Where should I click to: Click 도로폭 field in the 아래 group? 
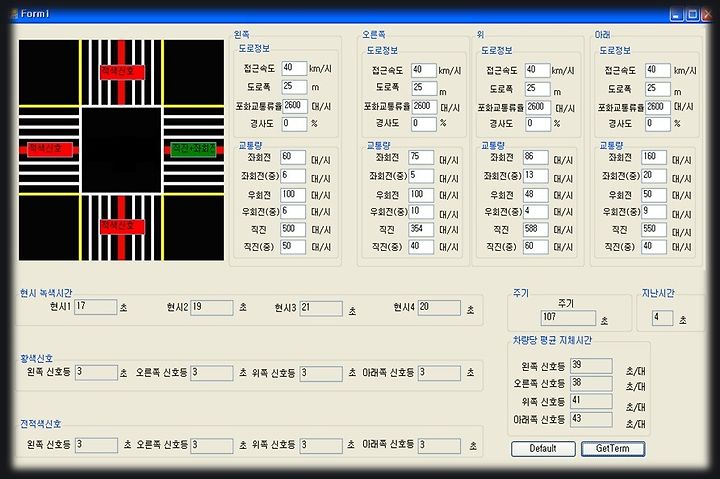tap(658, 89)
